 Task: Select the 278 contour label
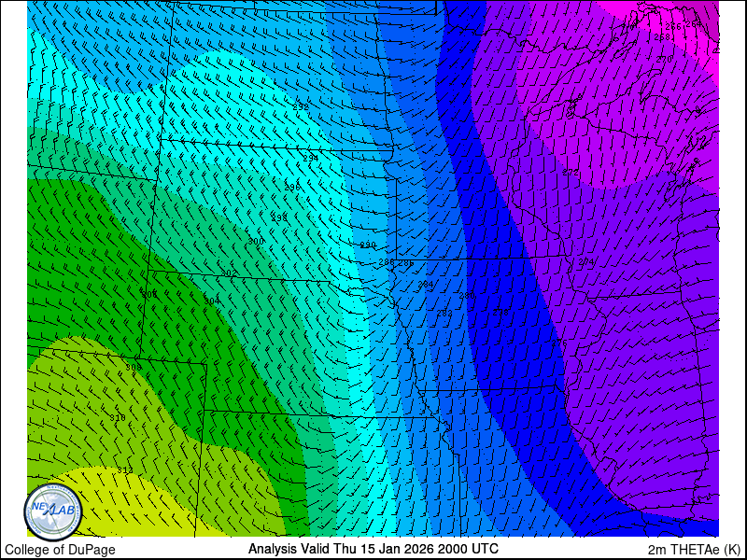click(500, 313)
